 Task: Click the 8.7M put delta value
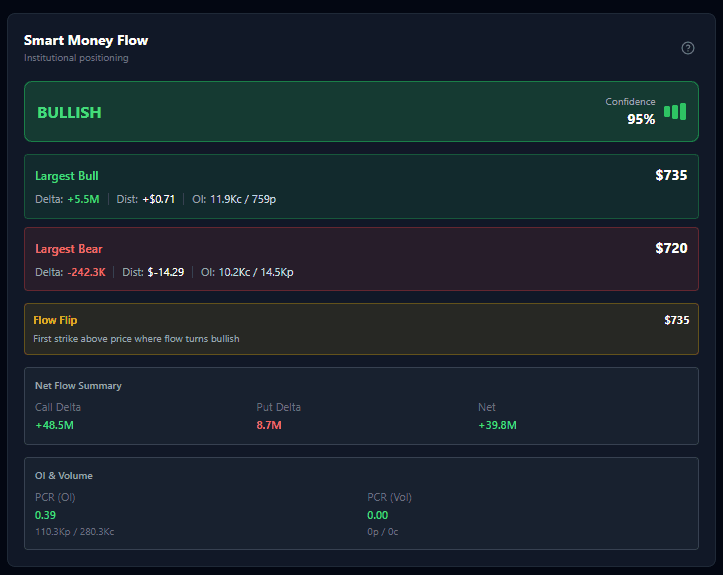(269, 425)
